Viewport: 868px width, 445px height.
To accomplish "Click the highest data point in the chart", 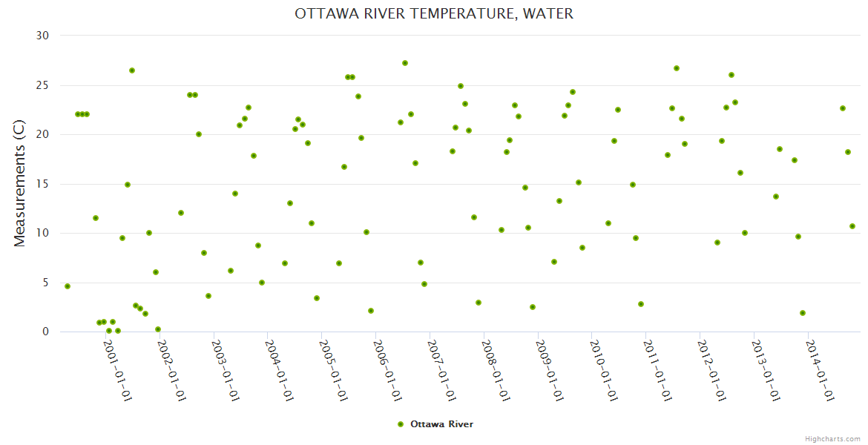I will (x=405, y=63).
